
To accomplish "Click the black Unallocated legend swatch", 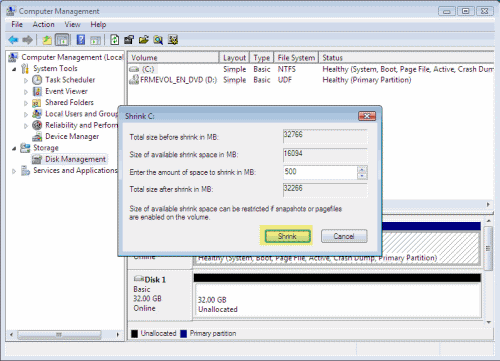I will click(x=134, y=334).
